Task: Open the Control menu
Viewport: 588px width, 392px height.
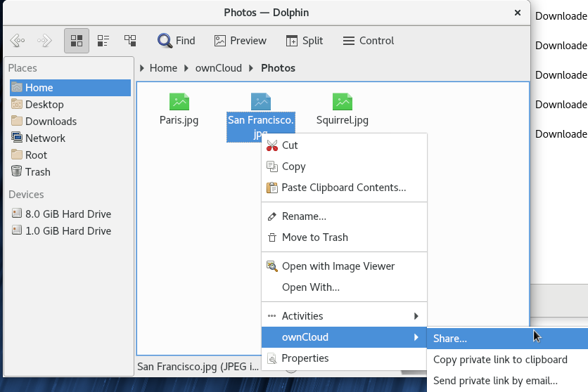Action: point(369,41)
